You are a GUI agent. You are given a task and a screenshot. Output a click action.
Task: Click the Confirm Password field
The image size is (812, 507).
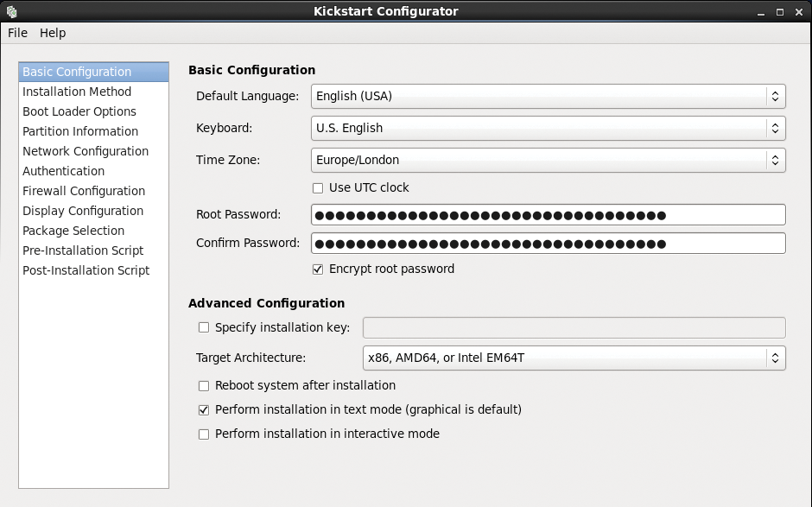pyautogui.click(x=548, y=244)
